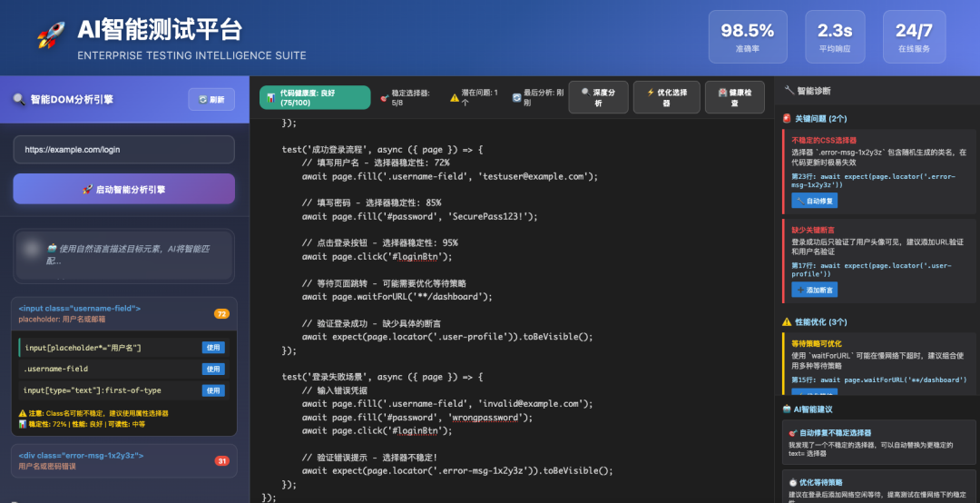
Task: Click the URL field with https://example.com/login
Action: tap(123, 150)
